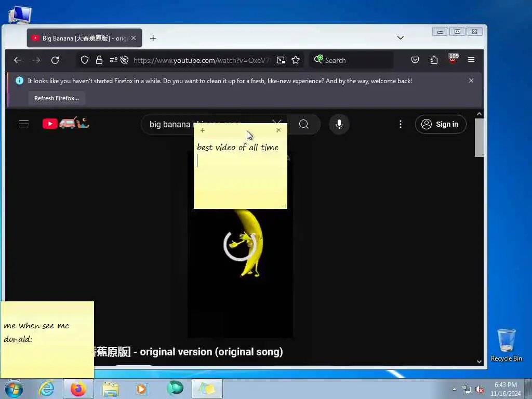Open a new tab with plus button
Viewport: 532px width, 399px height.
click(153, 38)
